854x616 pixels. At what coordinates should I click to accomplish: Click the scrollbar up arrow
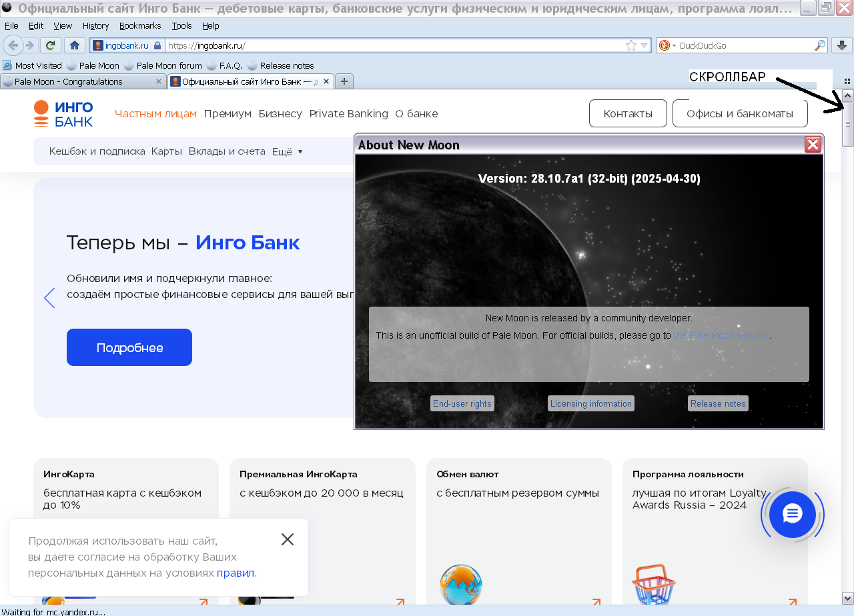848,96
